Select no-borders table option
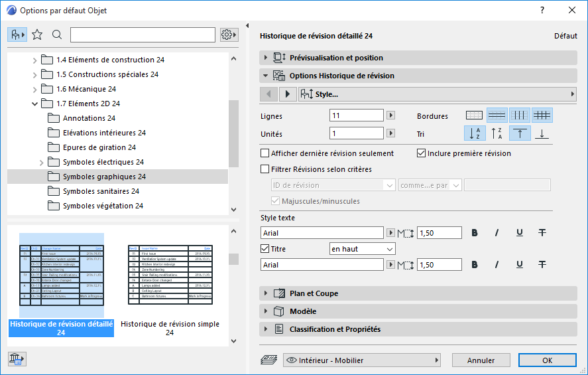 tap(474, 115)
